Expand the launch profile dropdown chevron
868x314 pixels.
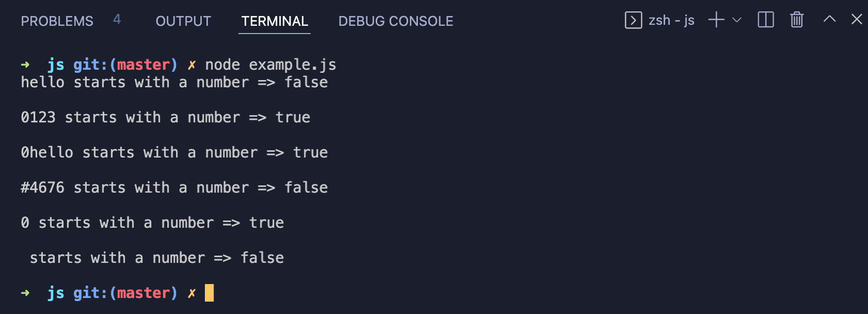pyautogui.click(x=737, y=20)
